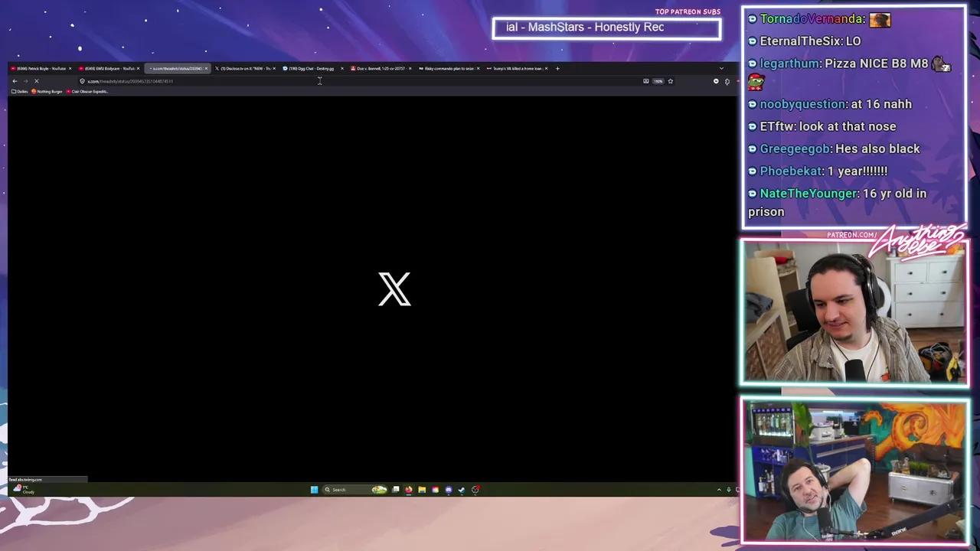The width and height of the screenshot is (980, 551).
Task: Go forward one page
Action: [x=25, y=81]
